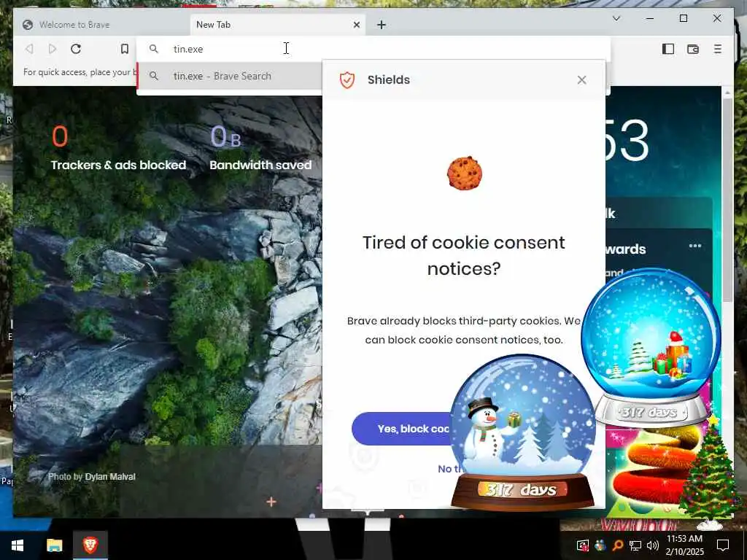Open the Windows Start menu
The height and width of the screenshot is (560, 747).
pyautogui.click(x=18, y=545)
